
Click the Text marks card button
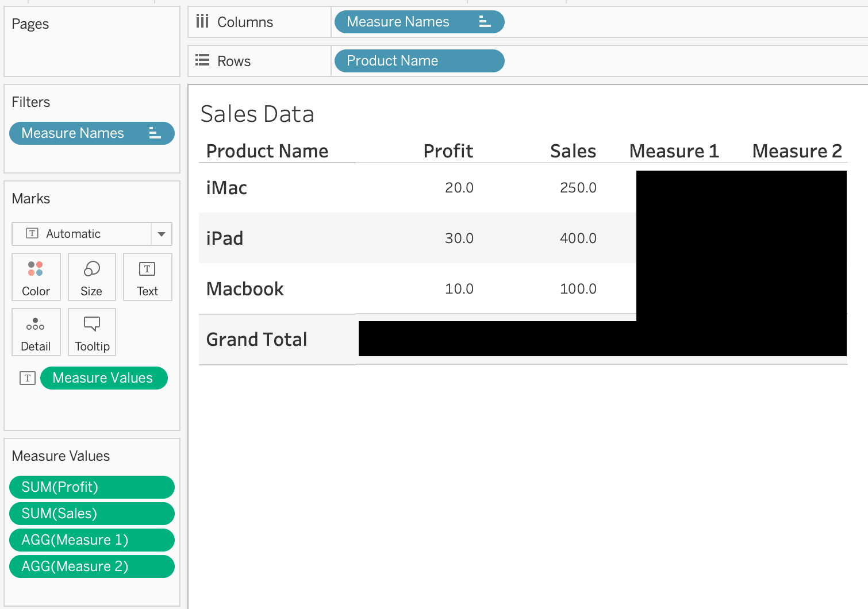coord(148,277)
